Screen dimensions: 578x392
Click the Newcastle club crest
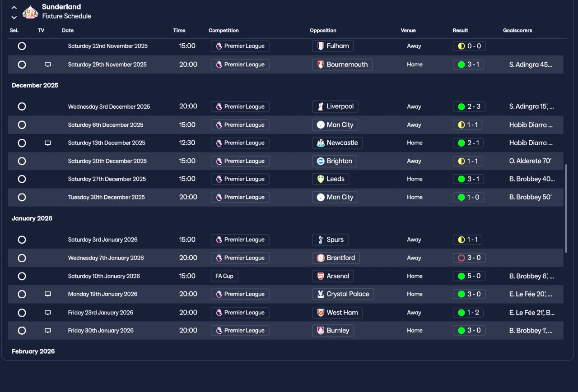pos(321,143)
